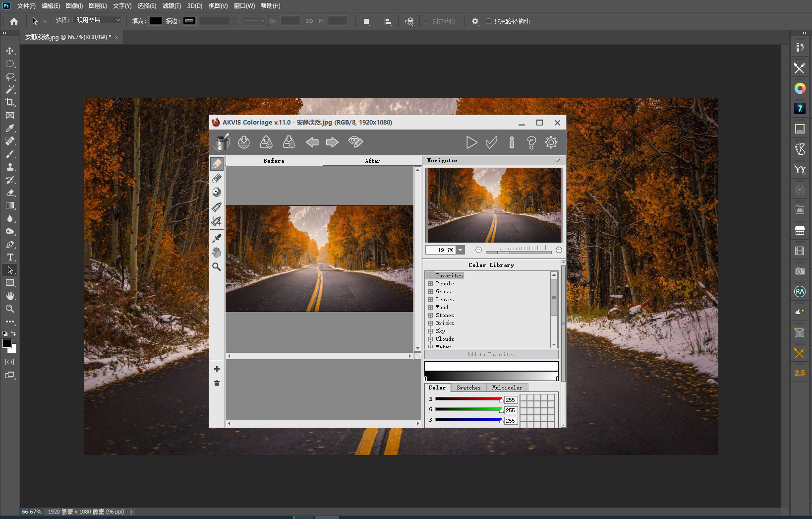Click the Blue value input field
812x519 pixels.
(511, 421)
